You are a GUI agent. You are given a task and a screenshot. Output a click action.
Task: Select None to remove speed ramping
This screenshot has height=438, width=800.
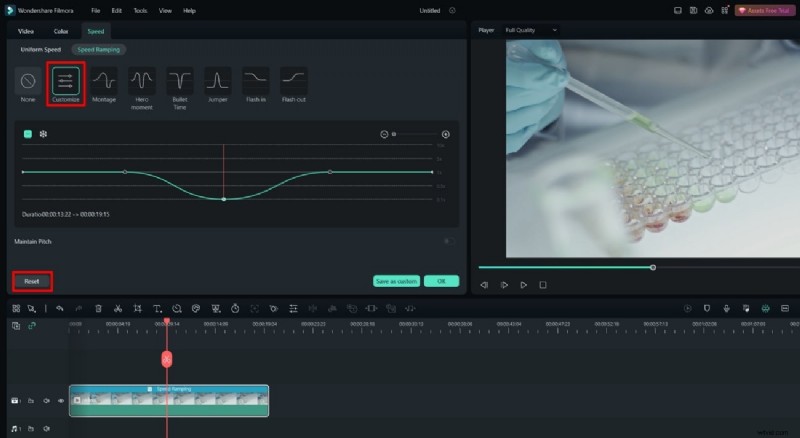coord(28,82)
